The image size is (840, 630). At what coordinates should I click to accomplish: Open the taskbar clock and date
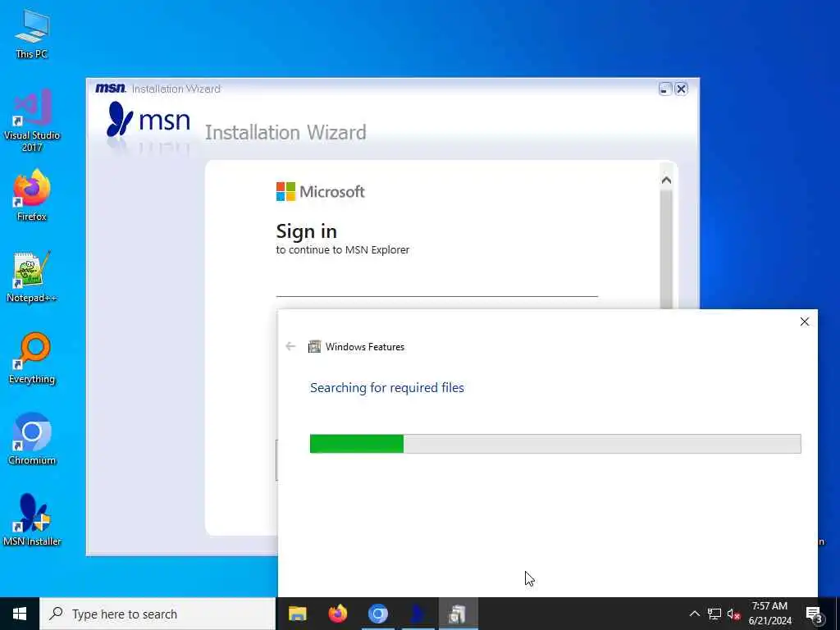(769, 614)
